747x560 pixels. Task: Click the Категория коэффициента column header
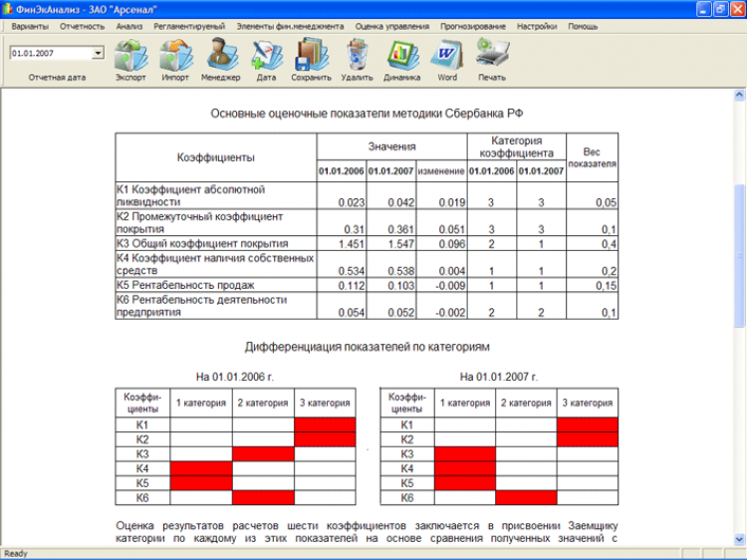pyautogui.click(x=516, y=146)
